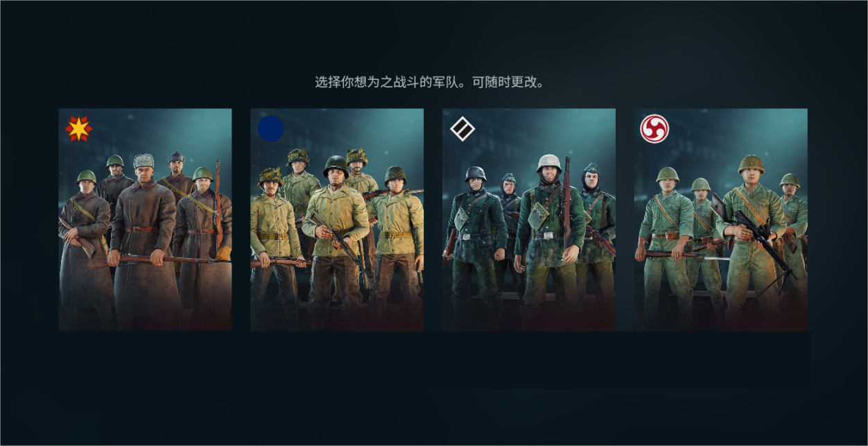Select the army card with khaki-jacket soldiers
This screenshot has width=868, height=446.
click(337, 219)
